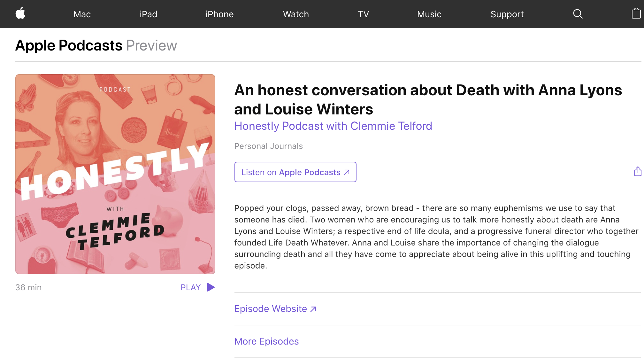The image size is (644, 358).
Task: Open the iPad menu item
Action: click(x=148, y=14)
